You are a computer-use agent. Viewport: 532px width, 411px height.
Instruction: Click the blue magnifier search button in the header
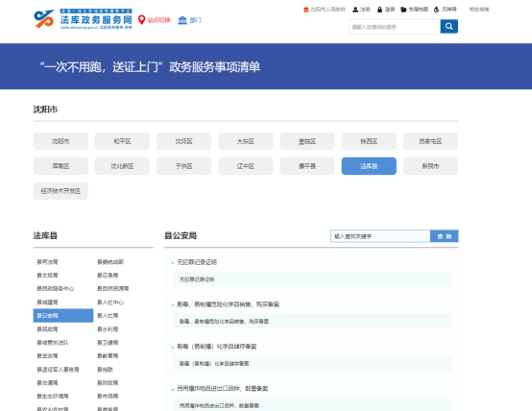pos(448,27)
